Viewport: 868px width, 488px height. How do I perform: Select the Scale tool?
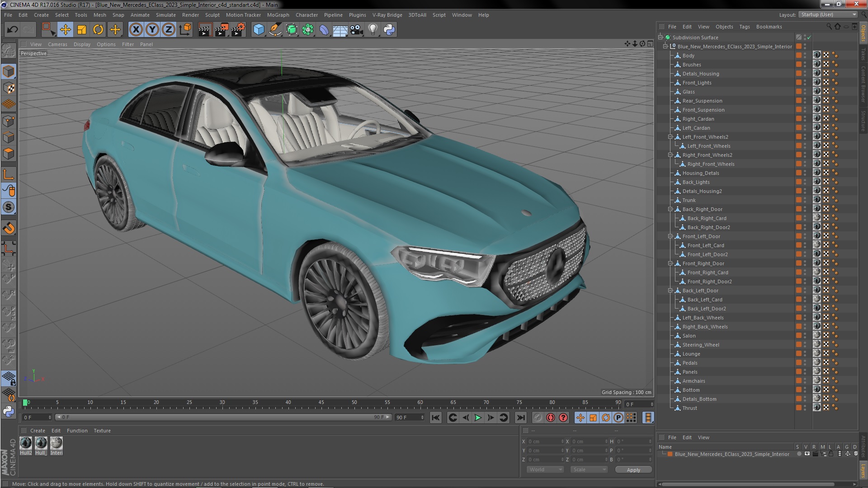coord(82,30)
